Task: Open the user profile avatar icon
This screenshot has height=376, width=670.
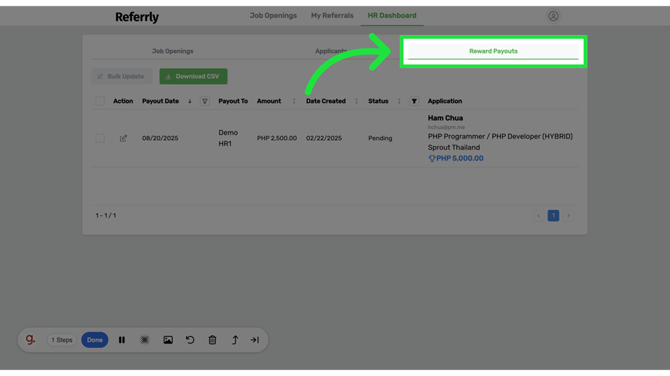Action: [x=553, y=16]
